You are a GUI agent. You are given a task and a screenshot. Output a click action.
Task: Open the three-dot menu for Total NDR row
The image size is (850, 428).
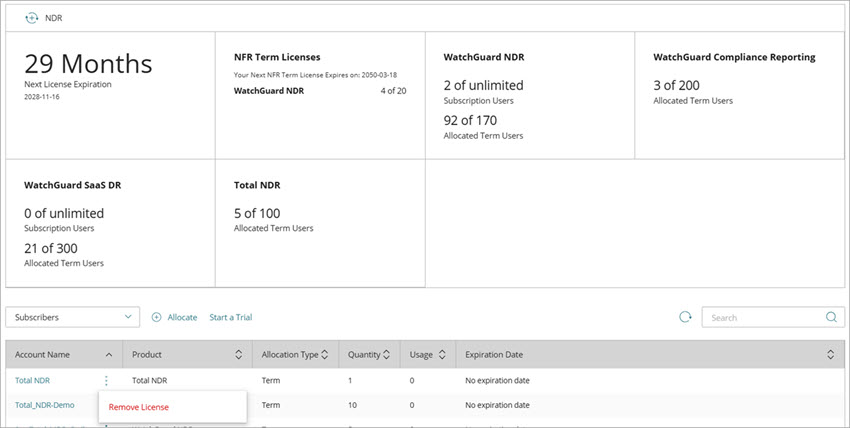coord(106,381)
